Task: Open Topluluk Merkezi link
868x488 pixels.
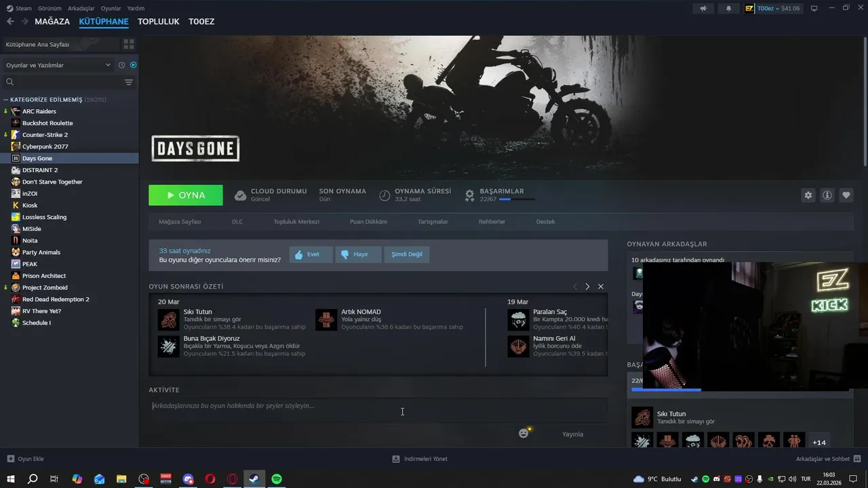Action: (x=296, y=222)
